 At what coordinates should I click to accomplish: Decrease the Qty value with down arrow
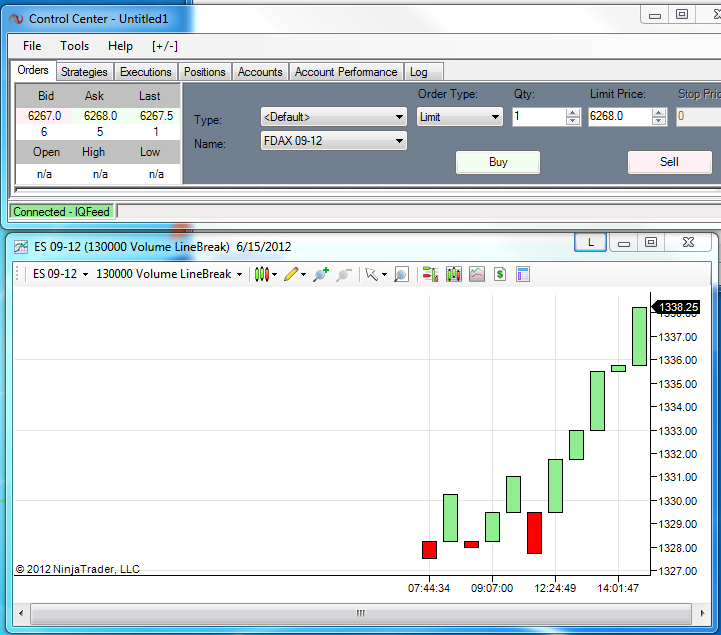[572, 121]
